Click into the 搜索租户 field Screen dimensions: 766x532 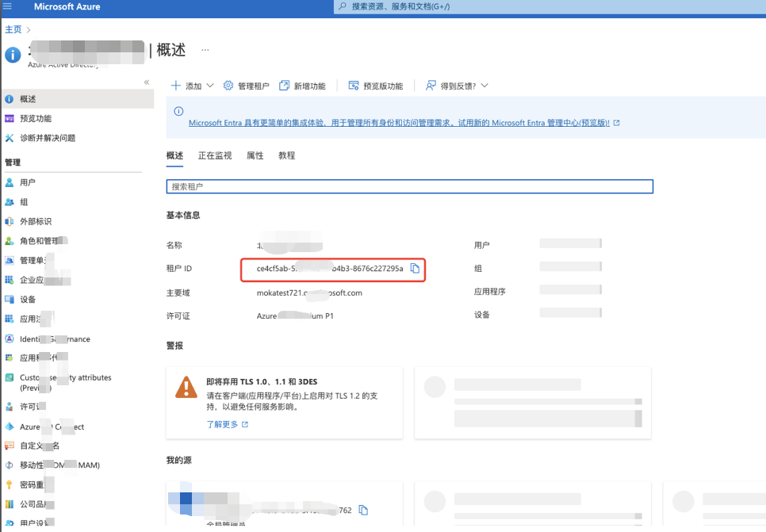point(409,186)
